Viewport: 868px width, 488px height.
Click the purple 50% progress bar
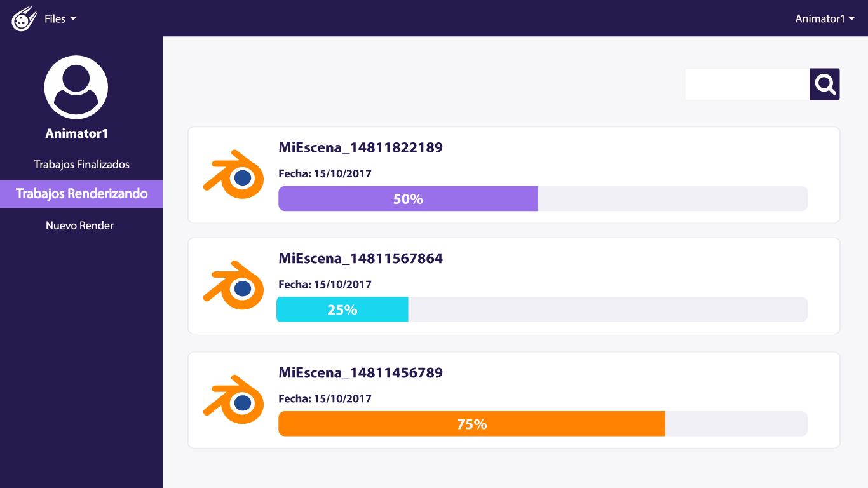(x=408, y=199)
